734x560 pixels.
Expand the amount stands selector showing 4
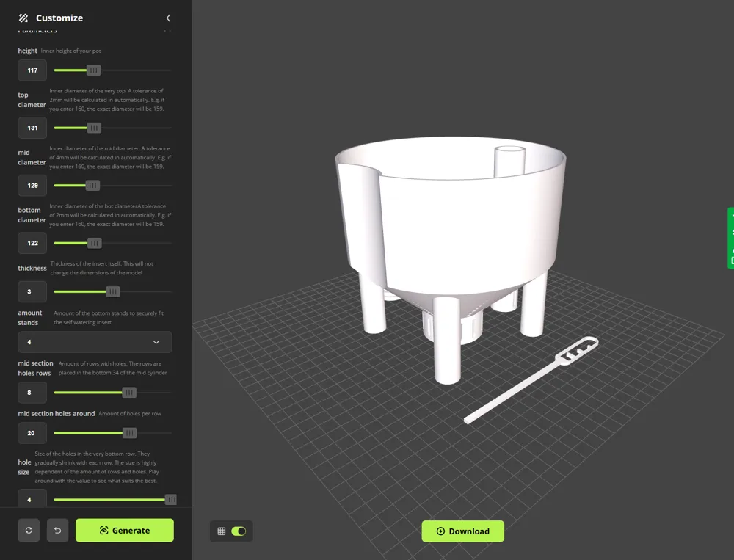(94, 342)
